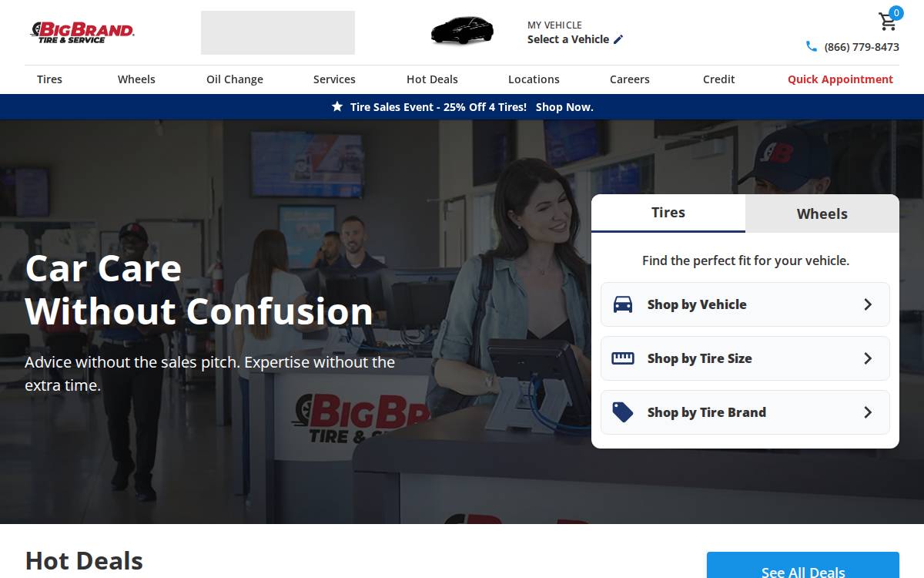This screenshot has width=924, height=578.
Task: Click the pencil edit icon beside Select a Vehicle
Action: pos(618,39)
